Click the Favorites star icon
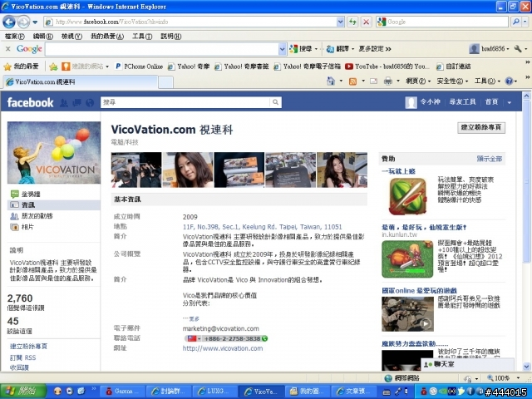This screenshot has width=532, height=399. click(x=7, y=66)
